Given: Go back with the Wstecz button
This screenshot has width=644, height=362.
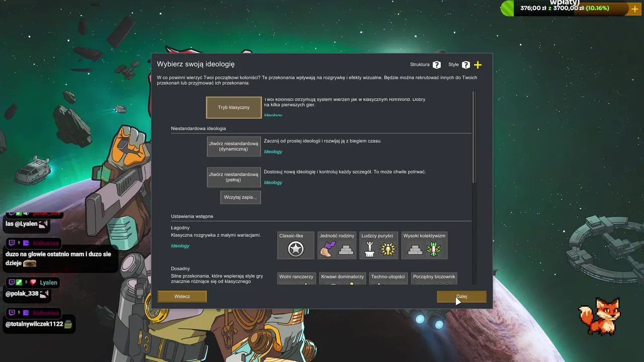Looking at the screenshot, I should click(x=182, y=297).
